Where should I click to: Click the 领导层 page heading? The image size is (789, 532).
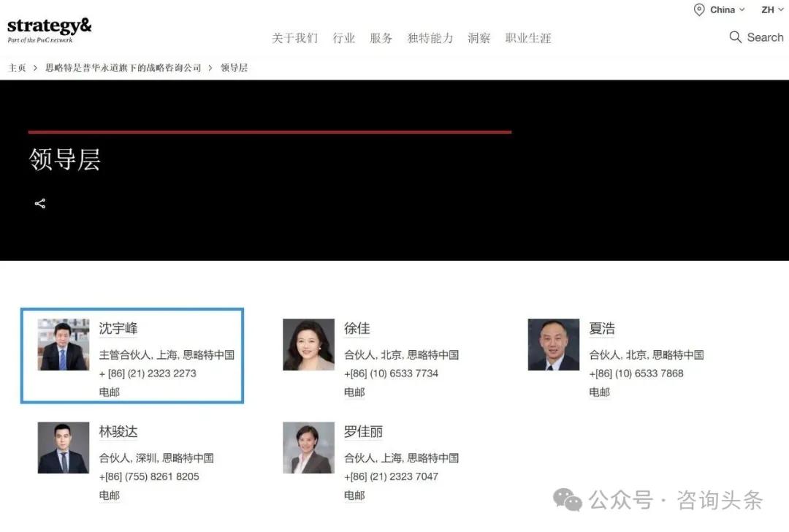[64, 159]
